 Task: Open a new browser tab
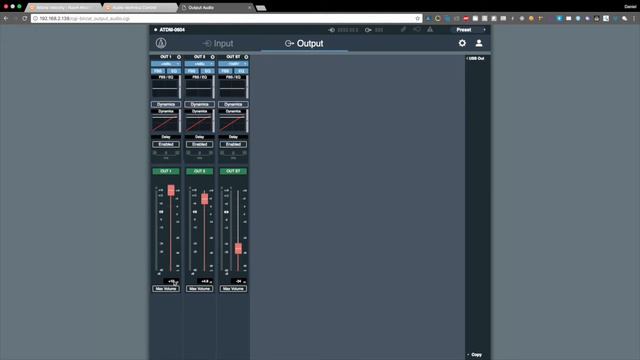click(x=261, y=8)
